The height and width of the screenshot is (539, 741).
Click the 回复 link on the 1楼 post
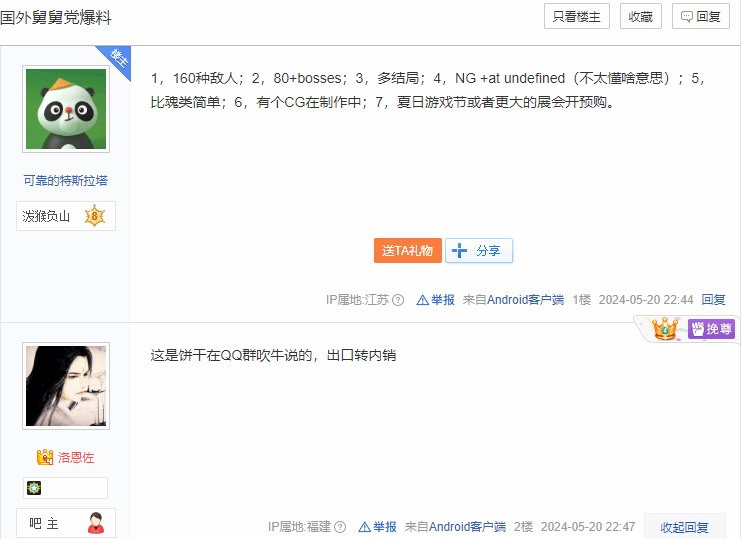click(713, 300)
